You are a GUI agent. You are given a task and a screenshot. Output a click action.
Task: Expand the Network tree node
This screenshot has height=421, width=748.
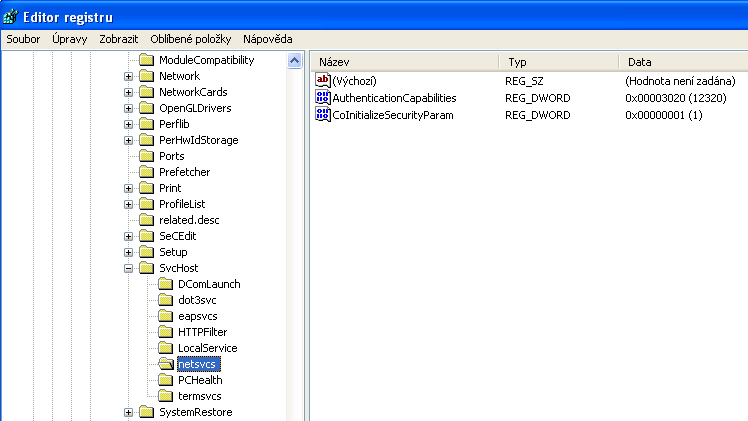tap(128, 76)
